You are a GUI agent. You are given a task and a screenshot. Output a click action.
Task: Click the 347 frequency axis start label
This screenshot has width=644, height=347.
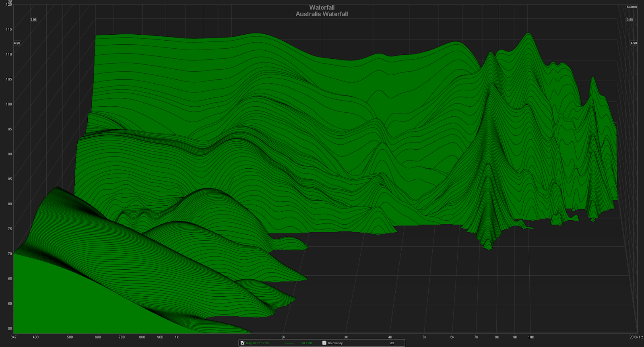[x=14, y=337]
